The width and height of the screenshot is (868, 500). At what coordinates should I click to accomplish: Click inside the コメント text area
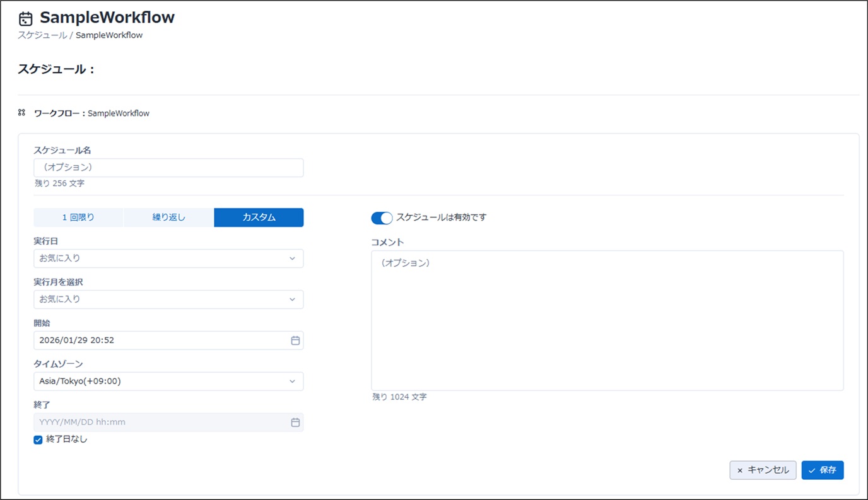pyautogui.click(x=607, y=320)
